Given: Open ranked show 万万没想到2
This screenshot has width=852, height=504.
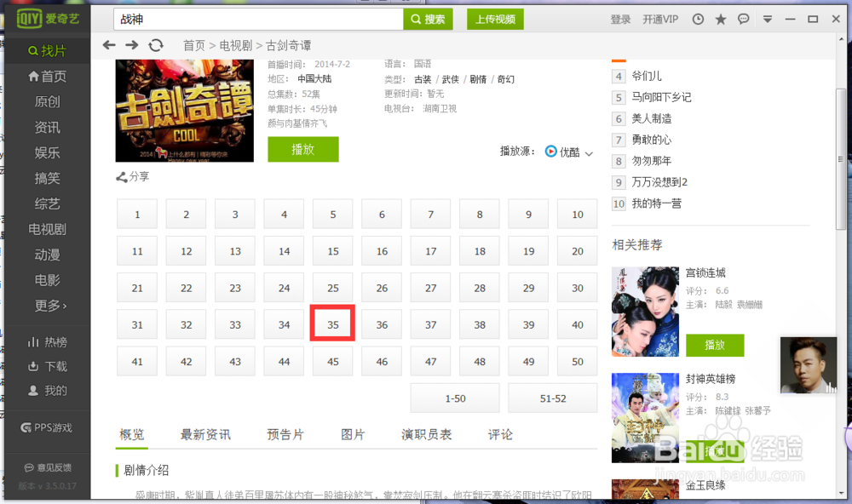Looking at the screenshot, I should tap(659, 182).
